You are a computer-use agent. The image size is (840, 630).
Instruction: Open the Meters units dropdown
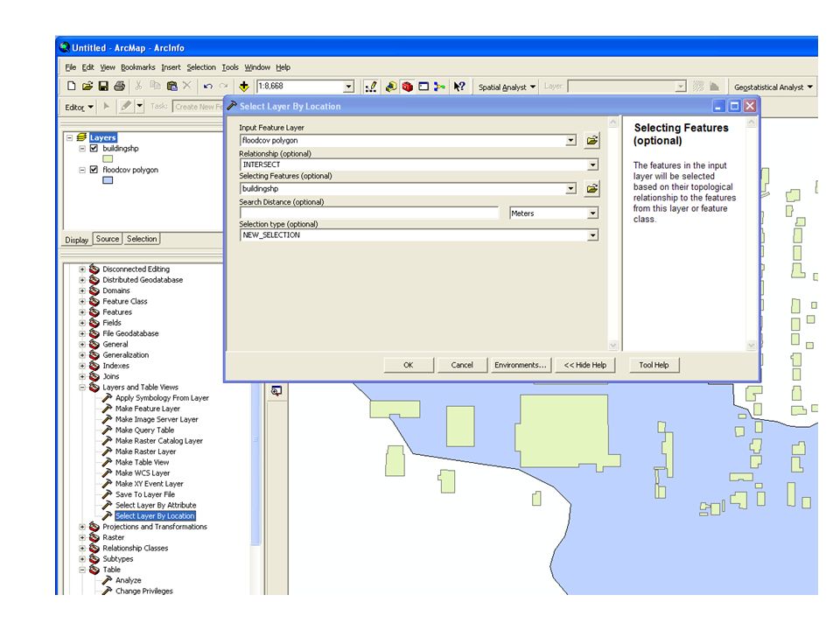point(592,213)
